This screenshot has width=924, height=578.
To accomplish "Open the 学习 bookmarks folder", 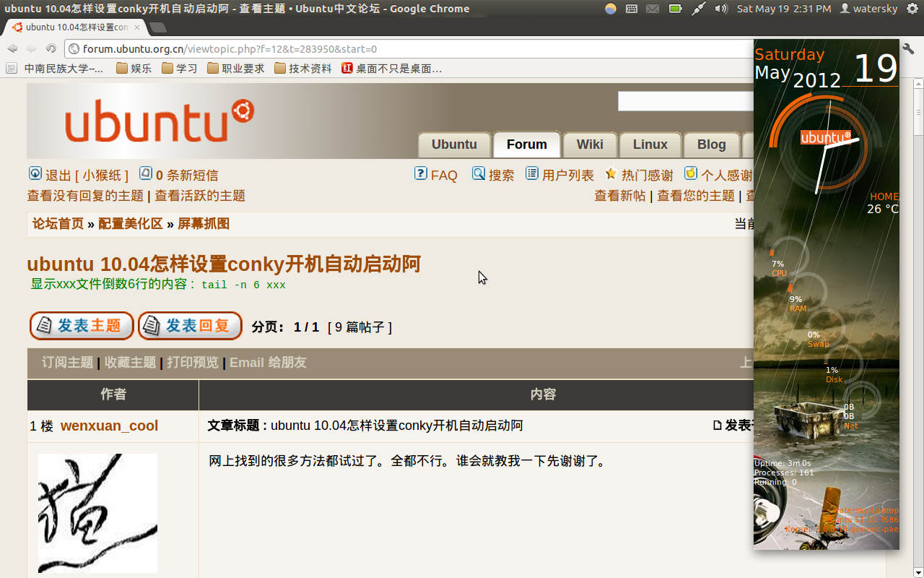I will (x=179, y=69).
